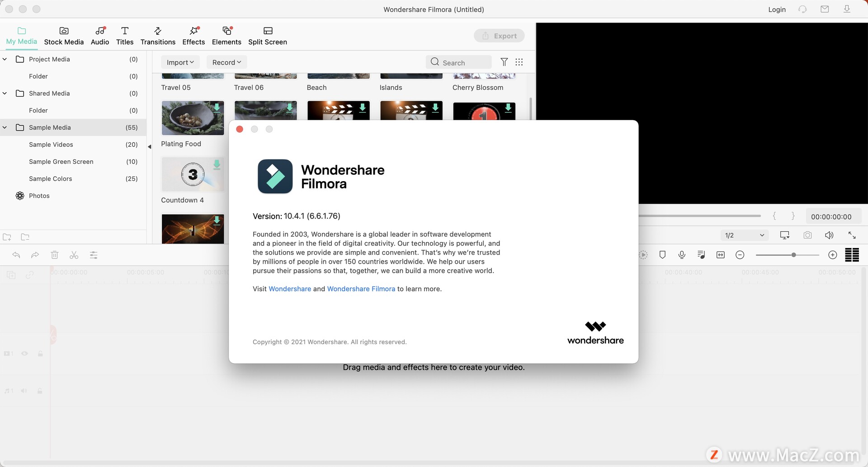Screen dimensions: 868x467
Task: Click the grid view options icon
Action: pos(519,62)
